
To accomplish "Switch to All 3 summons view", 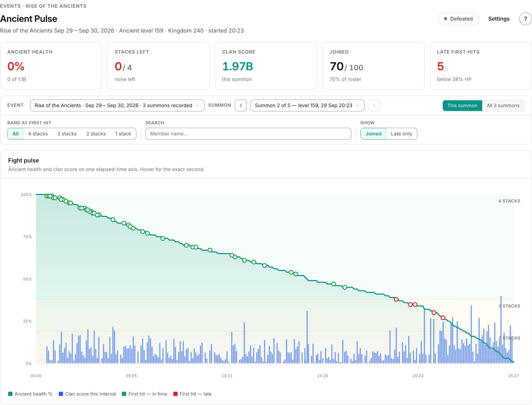I will (x=503, y=105).
